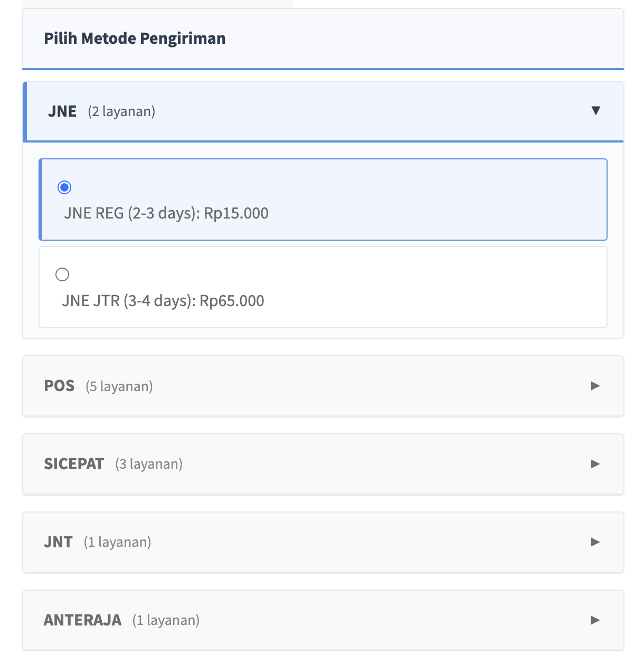Expand the JNT arrow icon

[x=595, y=542]
